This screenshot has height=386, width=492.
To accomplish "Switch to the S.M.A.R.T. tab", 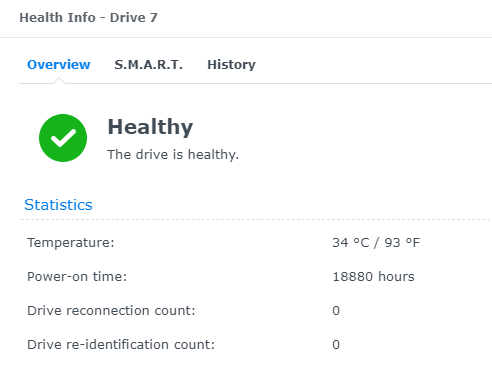I will 149,65.
